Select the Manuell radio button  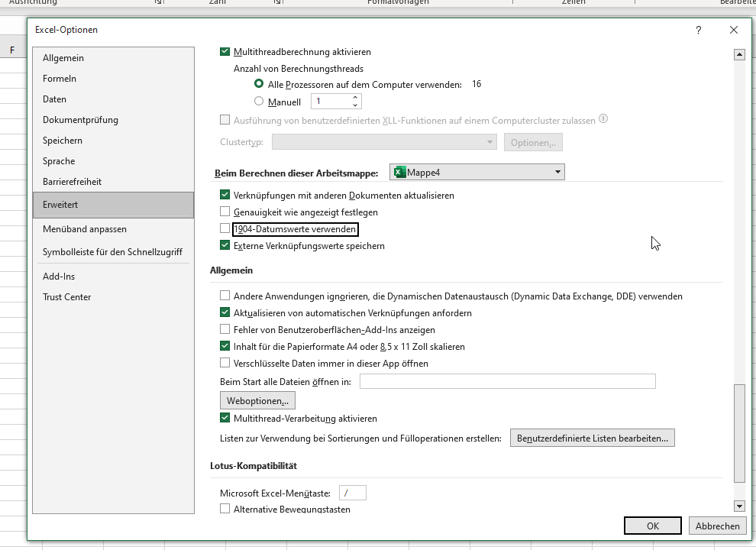click(259, 102)
